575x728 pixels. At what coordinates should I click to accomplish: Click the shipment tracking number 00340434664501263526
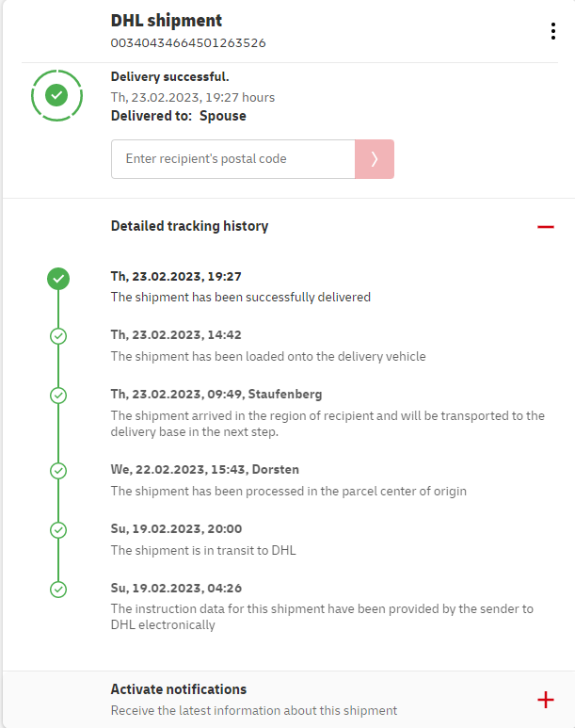(x=188, y=42)
